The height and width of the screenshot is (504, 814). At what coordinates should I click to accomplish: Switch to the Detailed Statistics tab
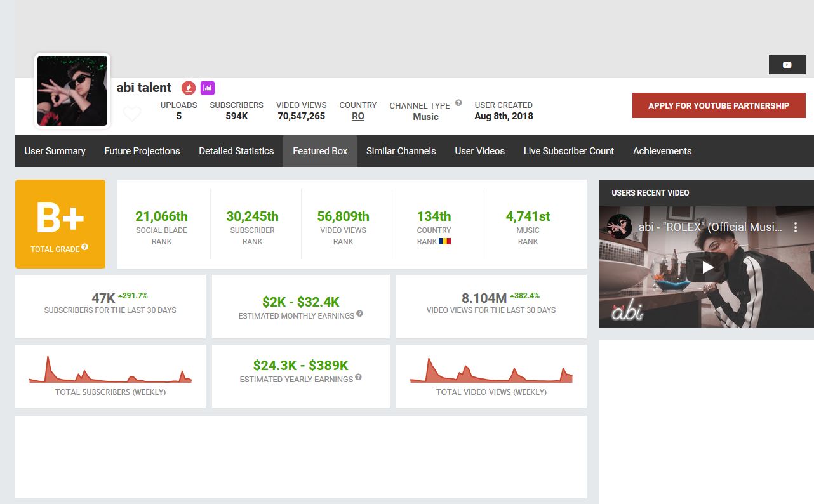pyautogui.click(x=236, y=151)
